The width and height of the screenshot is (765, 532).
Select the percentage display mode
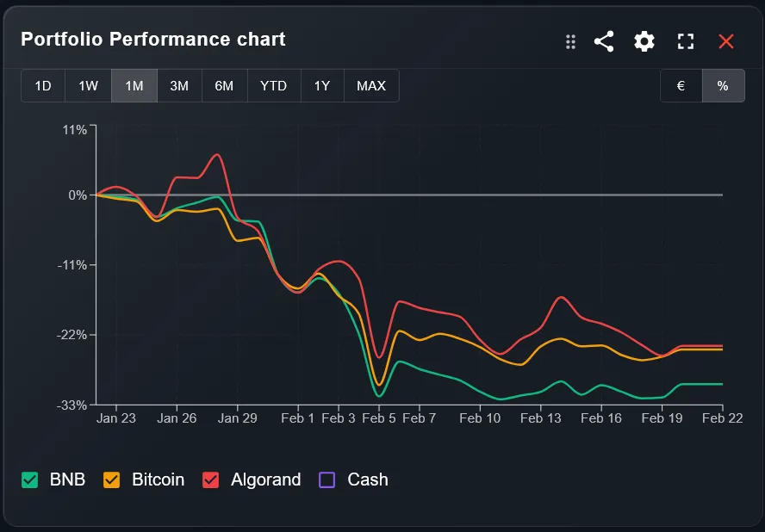tap(723, 85)
